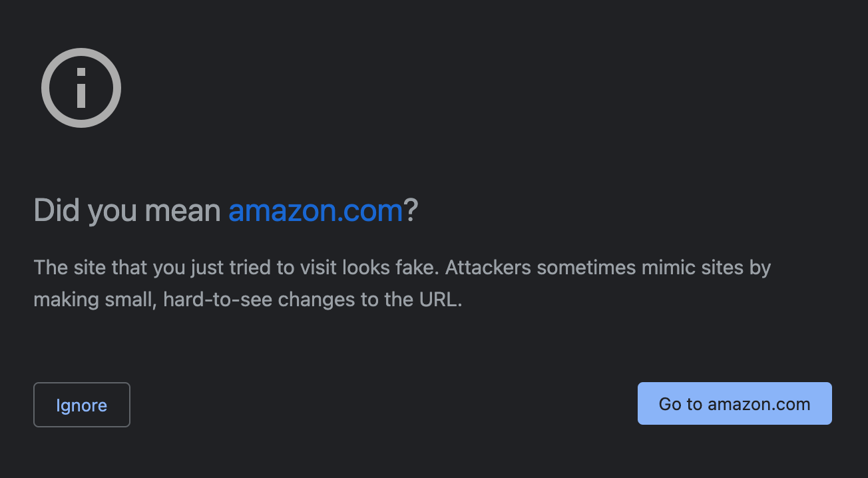Click the Ignore button
The height and width of the screenshot is (478, 868).
(82, 405)
